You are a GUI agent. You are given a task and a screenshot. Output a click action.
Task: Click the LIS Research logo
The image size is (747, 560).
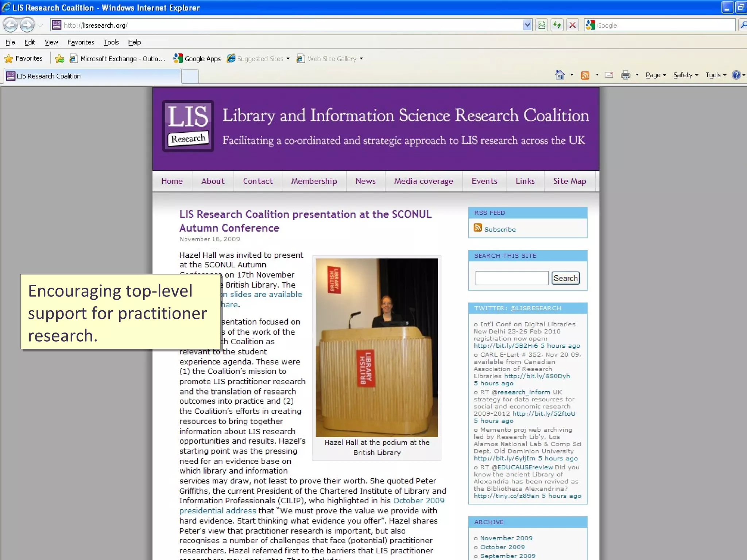click(188, 126)
